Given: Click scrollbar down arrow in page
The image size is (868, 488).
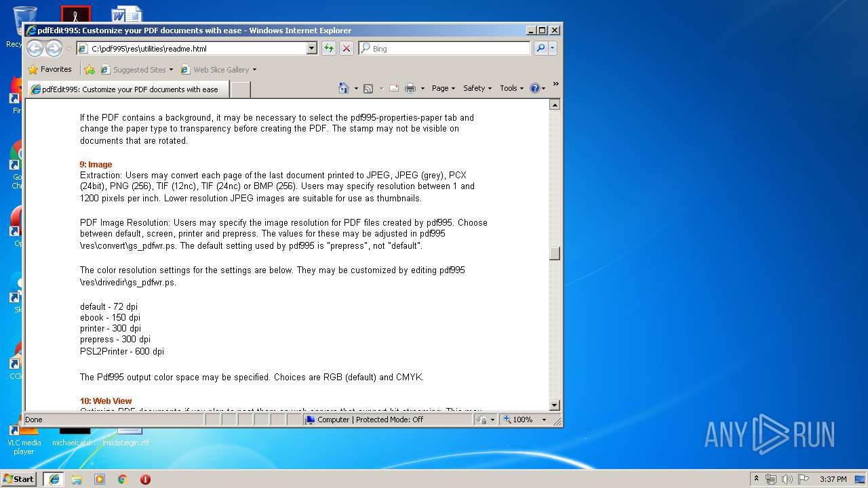Looking at the screenshot, I should point(555,405).
